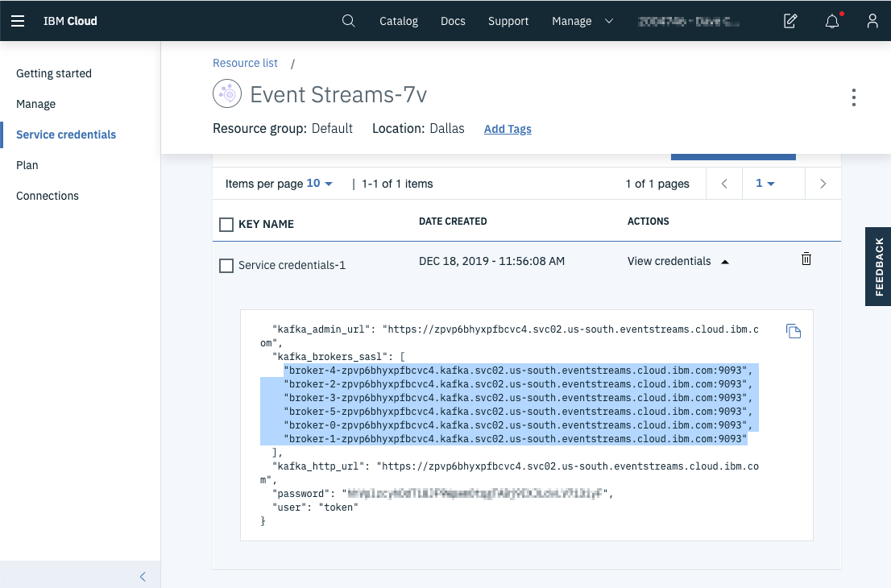
Task: Open the three-dot actions menu
Action: click(853, 97)
